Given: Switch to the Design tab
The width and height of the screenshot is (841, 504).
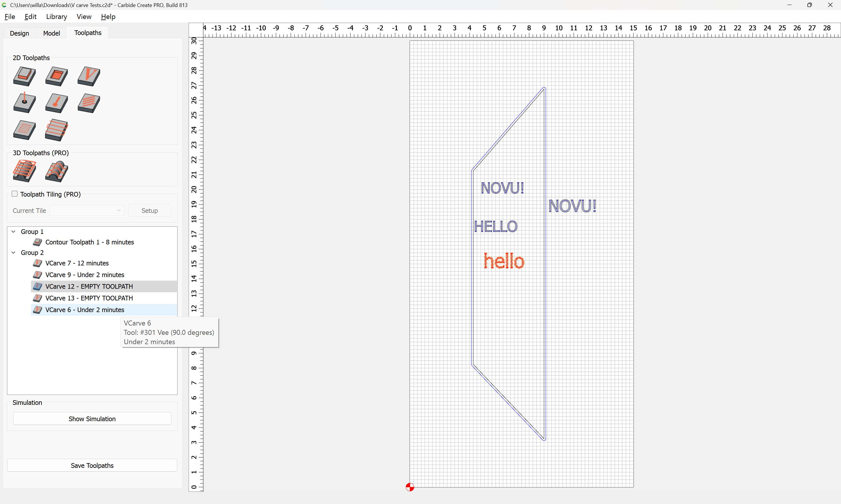Looking at the screenshot, I should (x=19, y=33).
